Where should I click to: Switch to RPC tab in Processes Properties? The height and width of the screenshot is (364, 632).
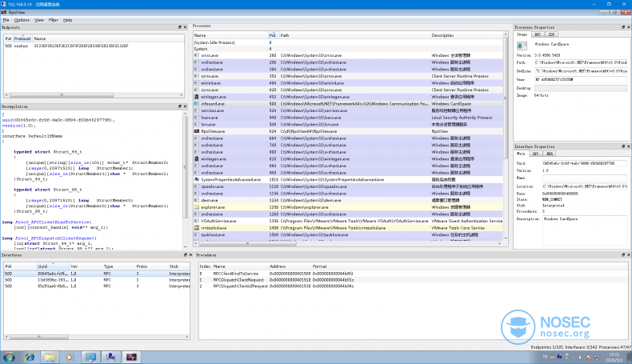[538, 34]
